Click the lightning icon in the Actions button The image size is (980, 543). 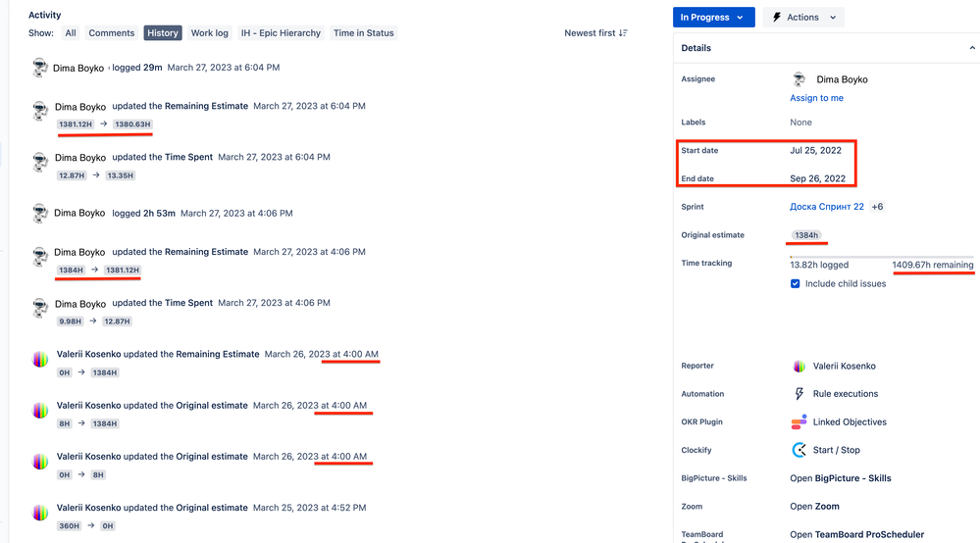(x=777, y=18)
